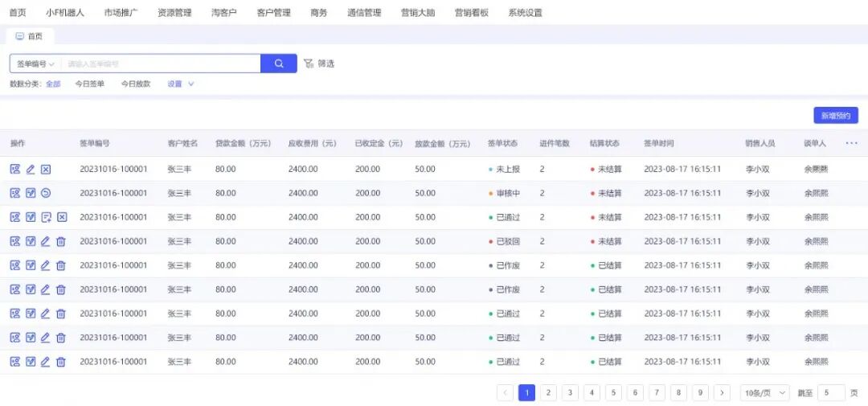The image size is (868, 406).
Task: Select 全部 data category
Action: pos(53,84)
